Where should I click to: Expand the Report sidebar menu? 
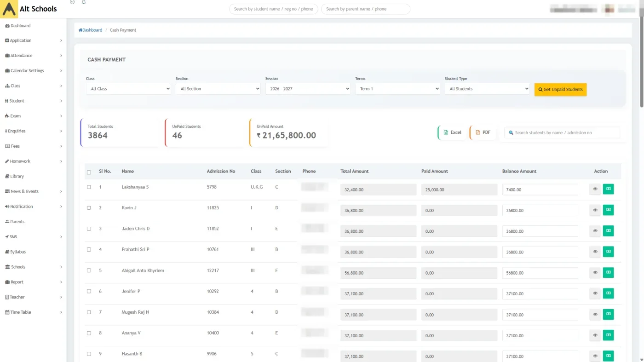pyautogui.click(x=33, y=282)
